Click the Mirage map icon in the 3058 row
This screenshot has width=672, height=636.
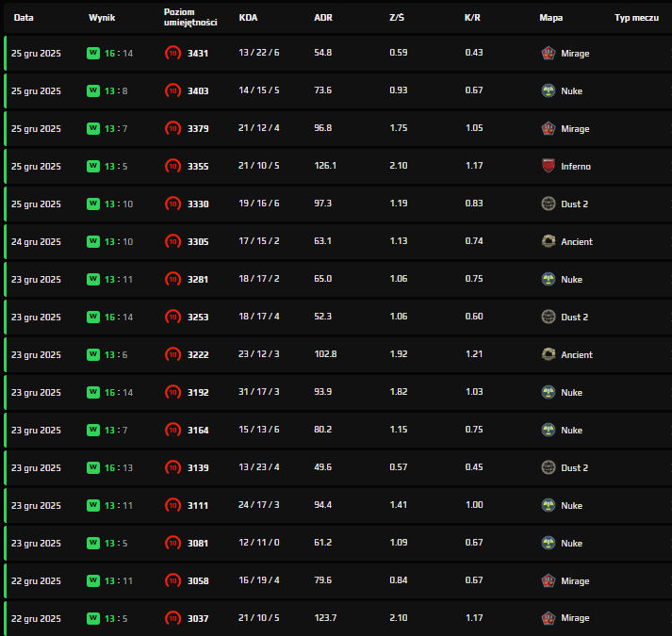click(x=549, y=581)
